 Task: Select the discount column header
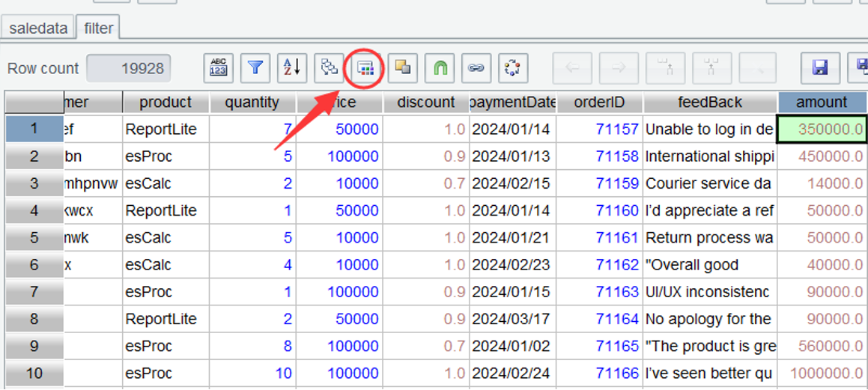pos(426,103)
